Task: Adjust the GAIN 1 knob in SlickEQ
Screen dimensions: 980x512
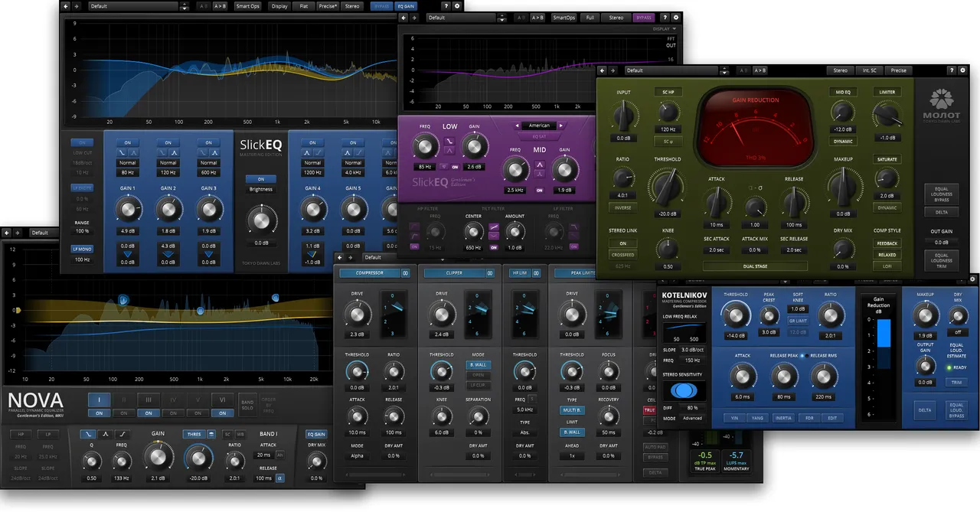Action: [128, 208]
